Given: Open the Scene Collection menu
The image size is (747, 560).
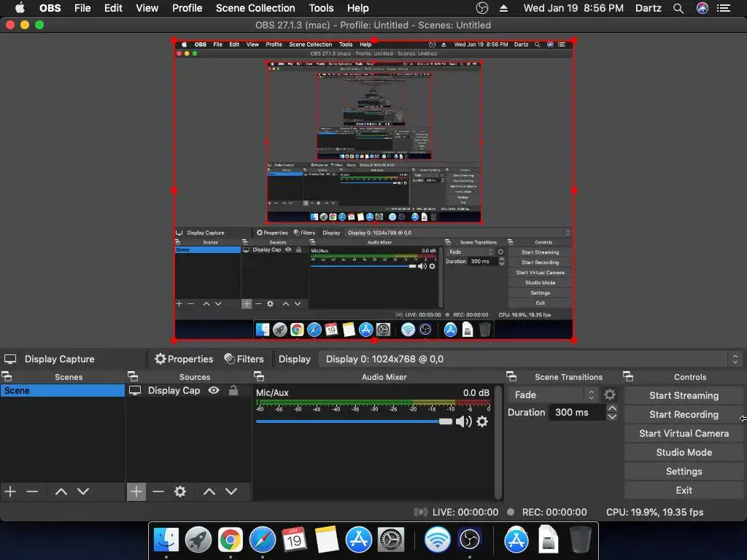Looking at the screenshot, I should (x=255, y=8).
